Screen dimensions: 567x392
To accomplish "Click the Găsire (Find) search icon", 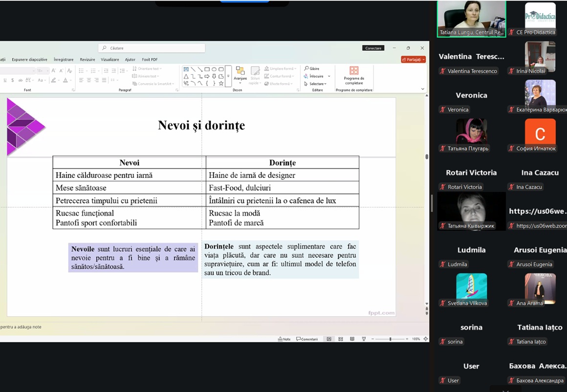I will [306, 69].
